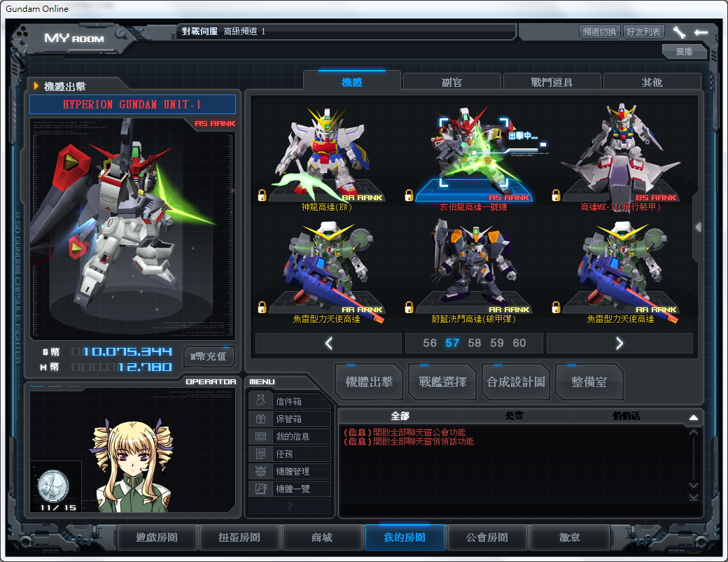Jump to bottom of chat scrollbar
728x562 pixels.
693,497
